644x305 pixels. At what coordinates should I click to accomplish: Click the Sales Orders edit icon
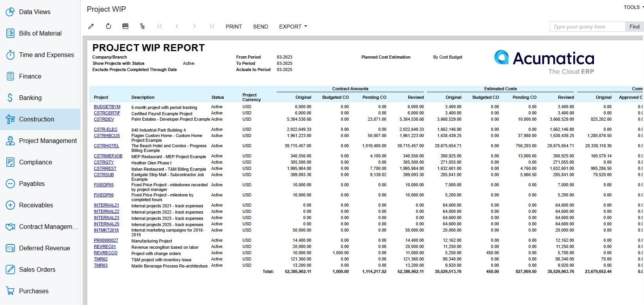11,269
